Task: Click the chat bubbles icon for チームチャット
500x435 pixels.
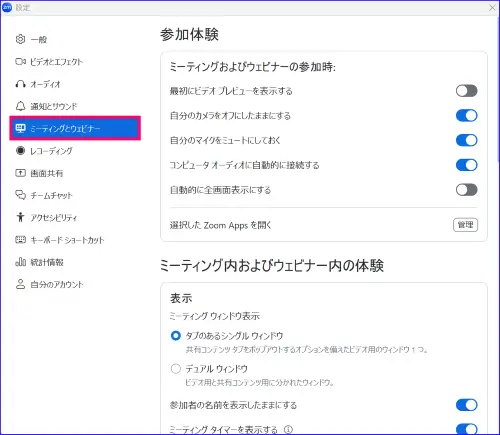Action: (x=20, y=195)
